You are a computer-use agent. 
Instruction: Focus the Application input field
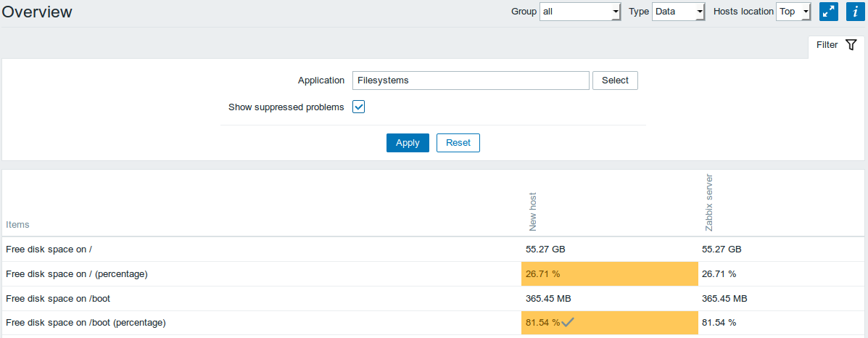pyautogui.click(x=471, y=81)
